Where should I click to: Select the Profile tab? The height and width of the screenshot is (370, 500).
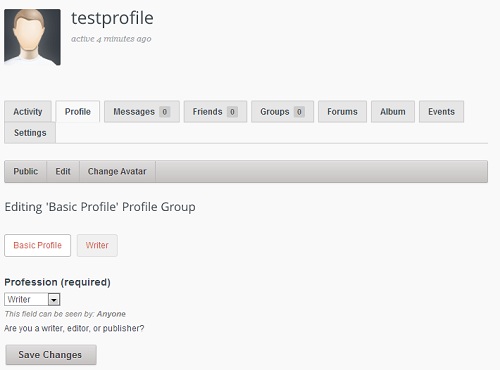[x=78, y=111]
